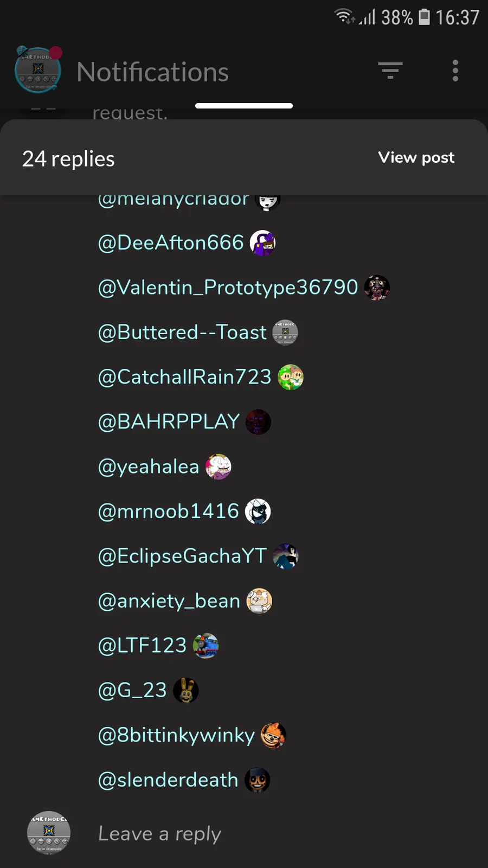488x868 pixels.
Task: Tap the avatar next to @yeahalea
Action: coord(219,467)
